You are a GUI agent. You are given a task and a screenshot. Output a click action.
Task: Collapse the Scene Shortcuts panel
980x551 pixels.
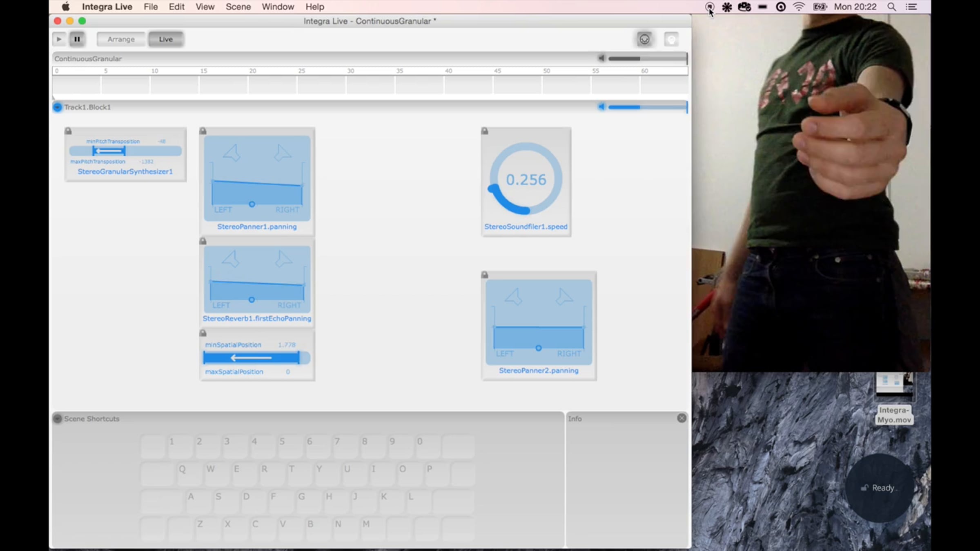click(x=58, y=419)
